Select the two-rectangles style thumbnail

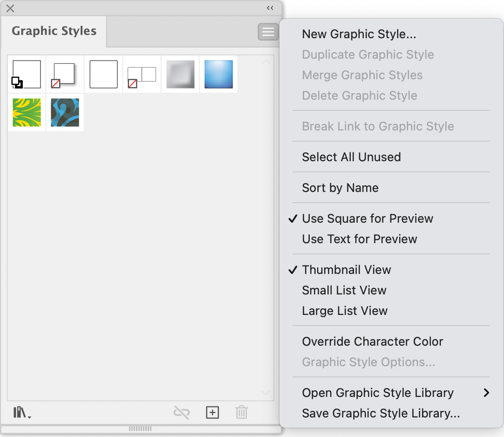coord(142,74)
